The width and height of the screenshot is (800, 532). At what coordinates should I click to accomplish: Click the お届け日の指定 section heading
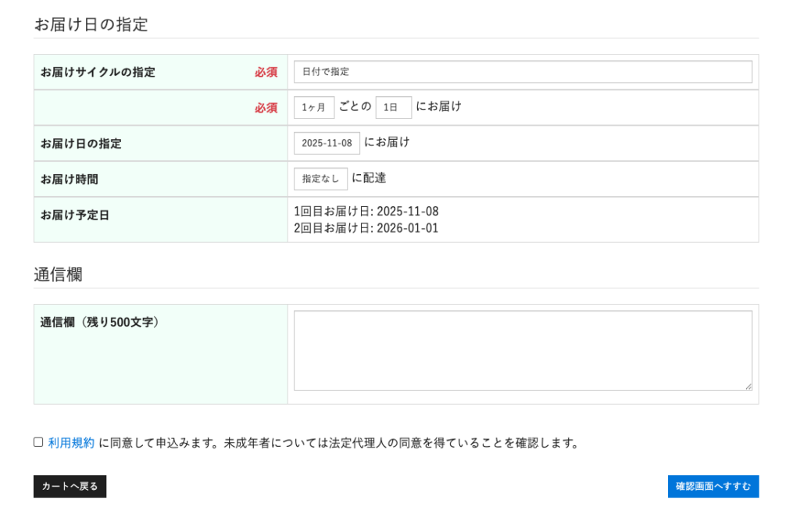click(91, 24)
